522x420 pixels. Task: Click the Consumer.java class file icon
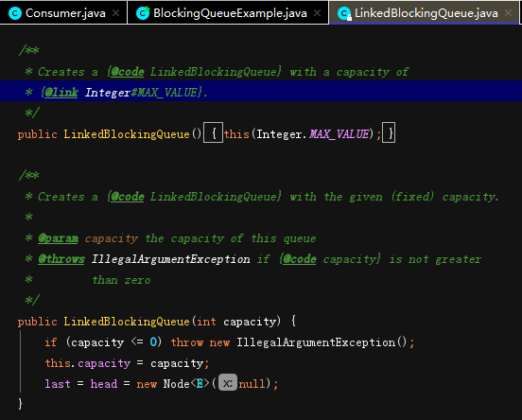click(x=14, y=13)
